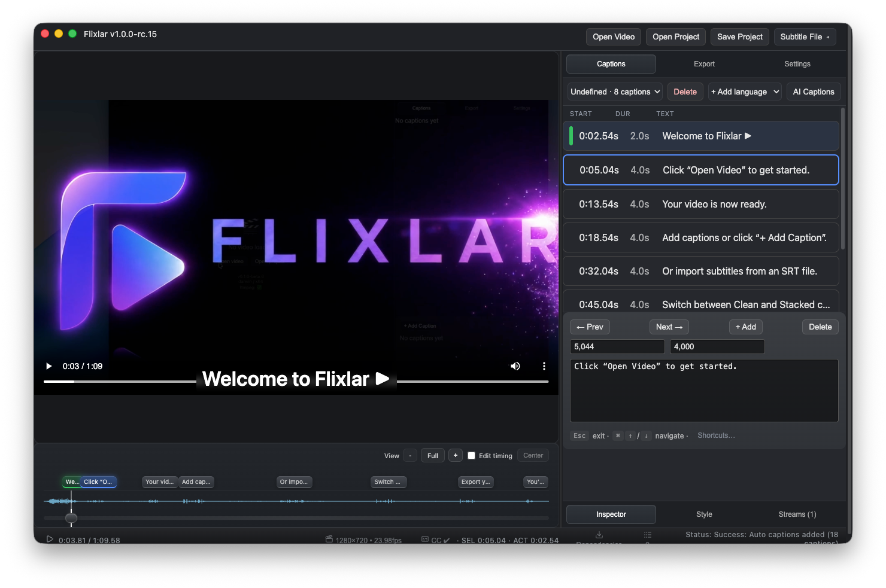The image size is (886, 588).
Task: Click Delete next to the language selector
Action: [x=685, y=92]
